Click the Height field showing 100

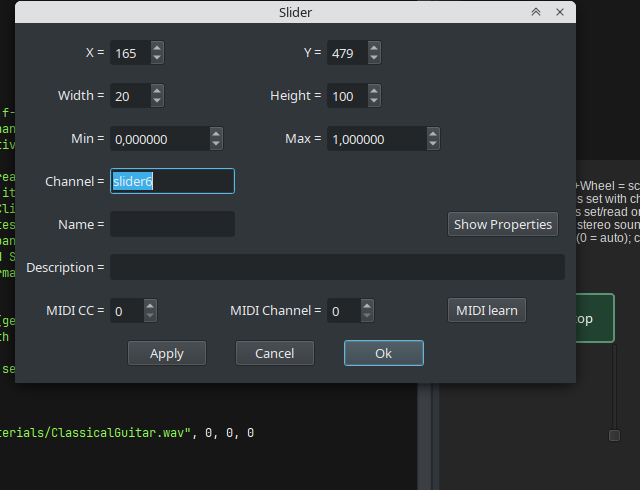347,96
